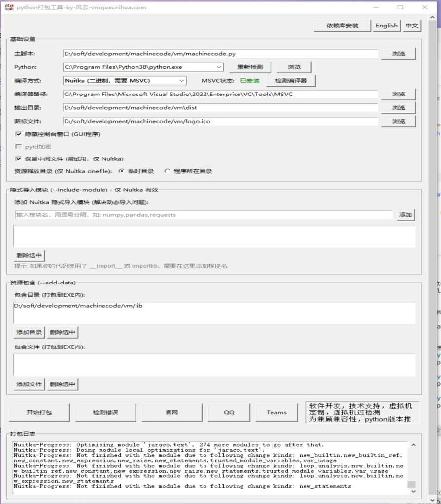Browse for the 主脚本 main script file

398,54
